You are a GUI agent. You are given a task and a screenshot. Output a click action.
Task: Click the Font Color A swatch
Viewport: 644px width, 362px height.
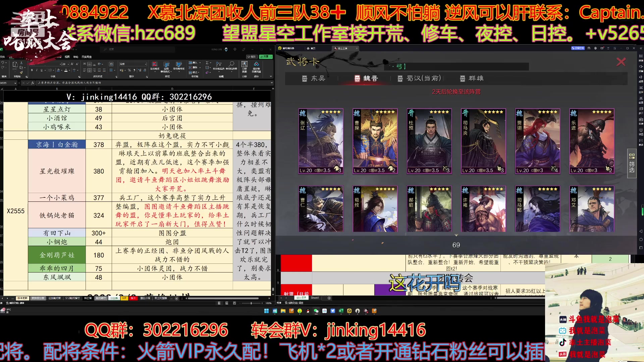(x=66, y=70)
